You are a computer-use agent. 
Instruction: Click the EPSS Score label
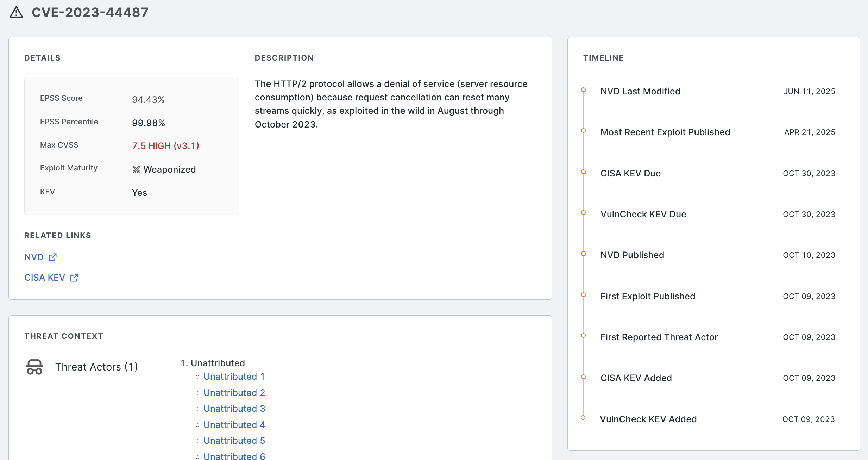[x=61, y=98]
